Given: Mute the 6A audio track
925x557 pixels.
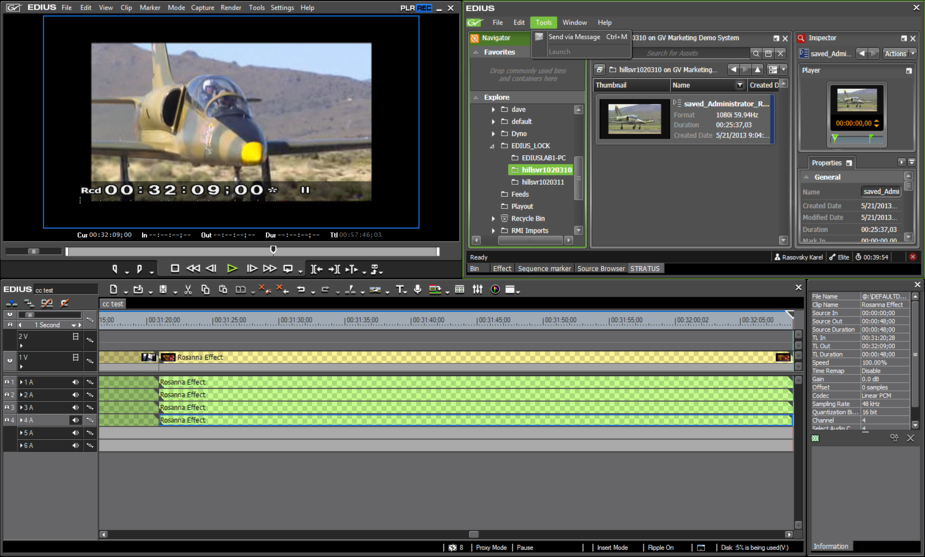Looking at the screenshot, I should pyautogui.click(x=76, y=445).
